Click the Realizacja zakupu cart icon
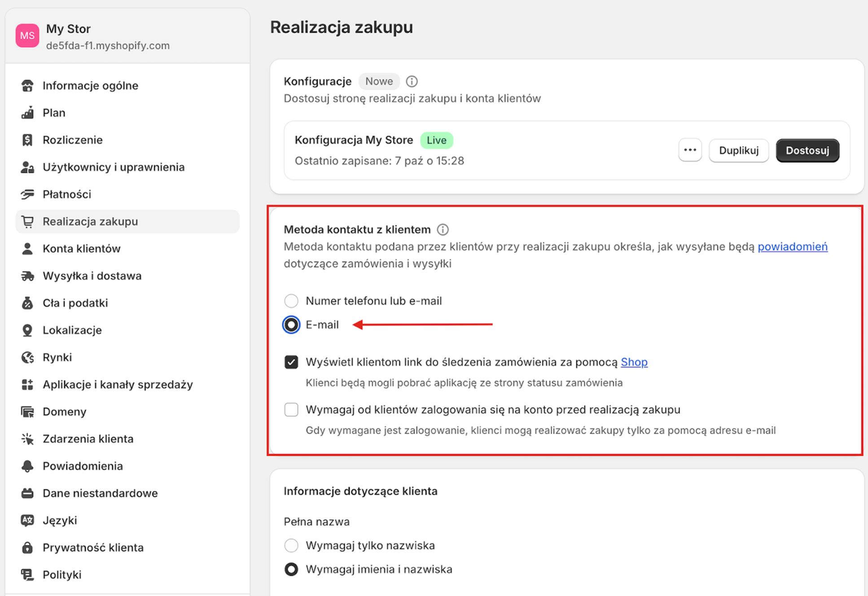Viewport: 868px width, 596px height. click(27, 221)
